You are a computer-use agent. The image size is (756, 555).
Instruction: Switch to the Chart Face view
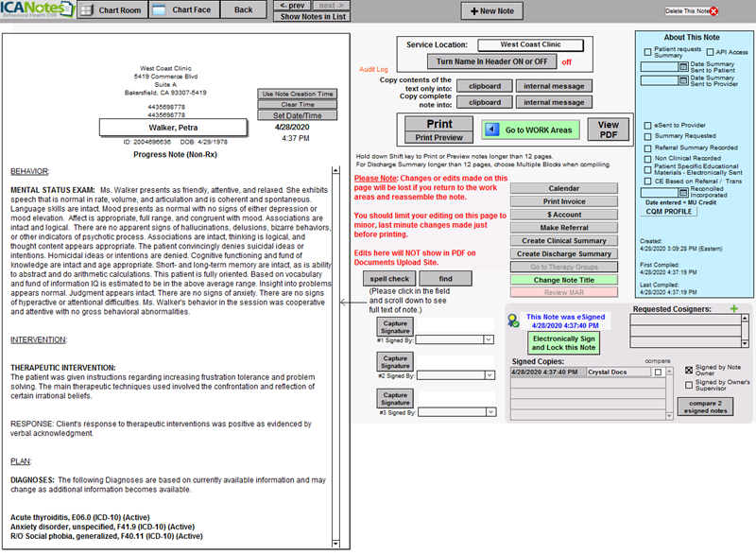(189, 9)
